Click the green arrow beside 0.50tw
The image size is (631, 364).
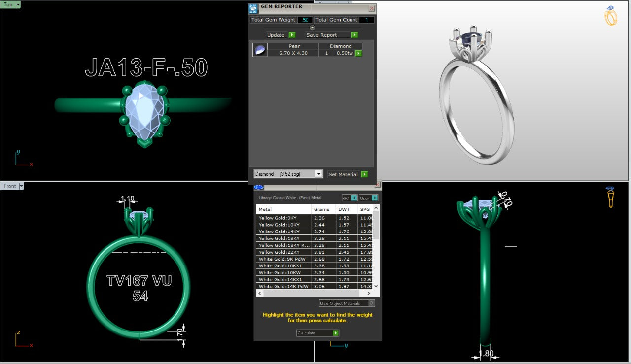tap(358, 53)
